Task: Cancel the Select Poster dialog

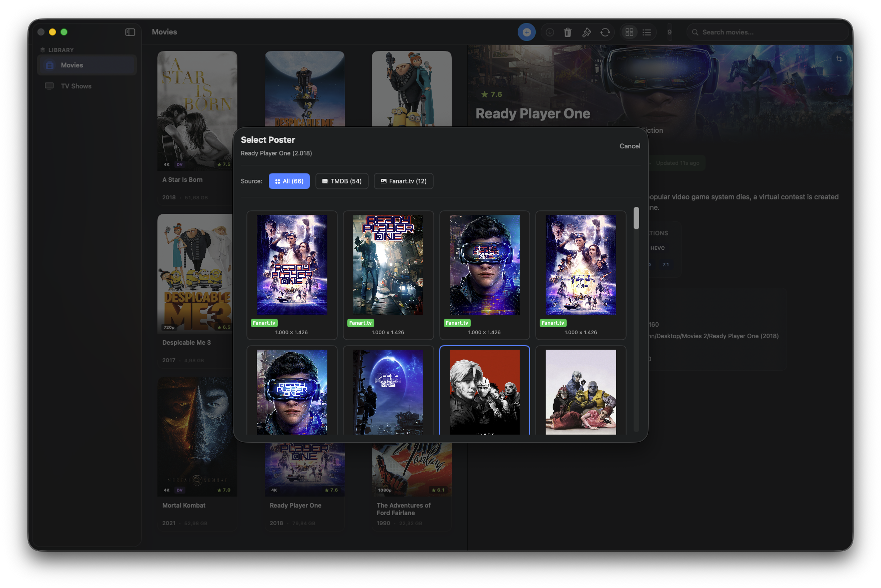Action: tap(630, 146)
